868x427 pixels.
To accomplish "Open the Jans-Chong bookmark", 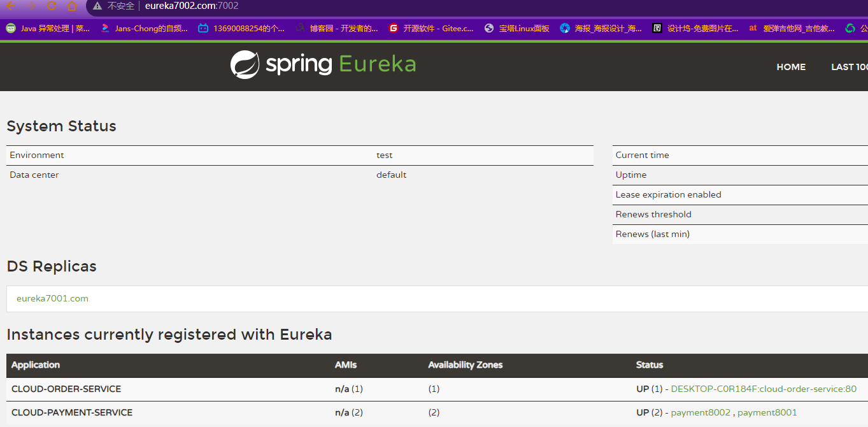I will (144, 28).
